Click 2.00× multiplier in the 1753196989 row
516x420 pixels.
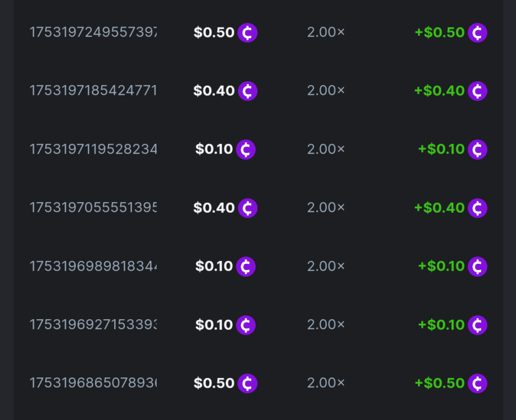326,266
